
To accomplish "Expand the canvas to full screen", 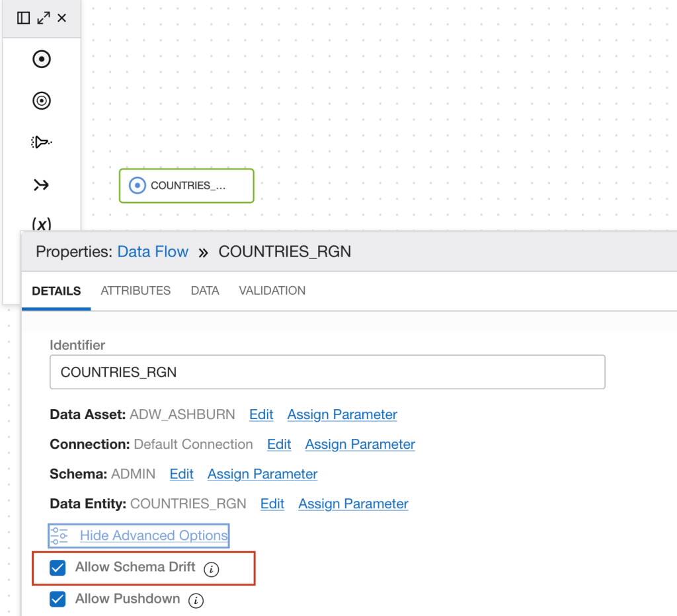I will pyautogui.click(x=42, y=18).
